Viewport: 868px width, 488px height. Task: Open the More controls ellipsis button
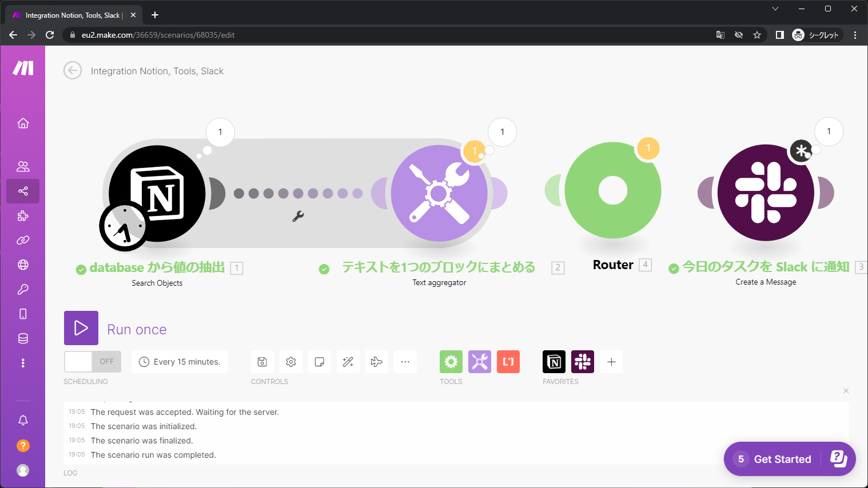405,362
